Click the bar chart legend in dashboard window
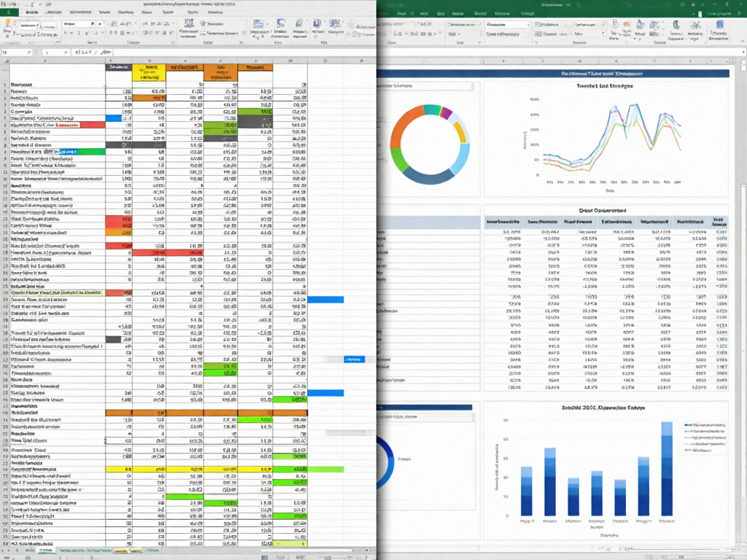The height and width of the screenshot is (560, 747). (x=704, y=437)
